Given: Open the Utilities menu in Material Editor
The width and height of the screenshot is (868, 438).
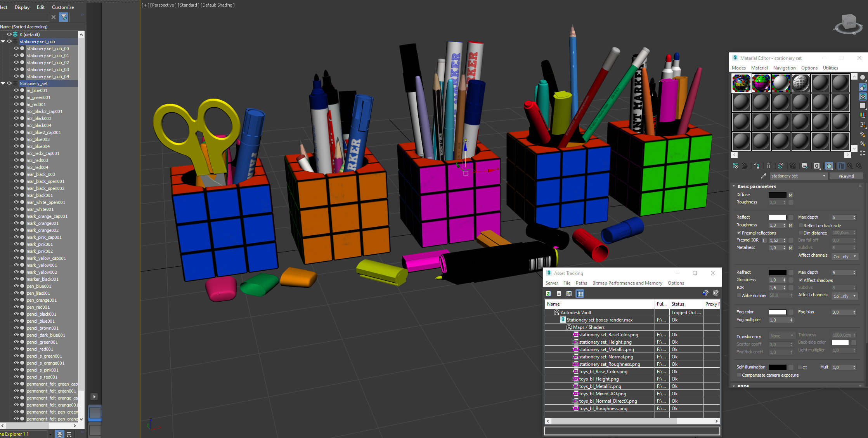Looking at the screenshot, I should tap(830, 68).
